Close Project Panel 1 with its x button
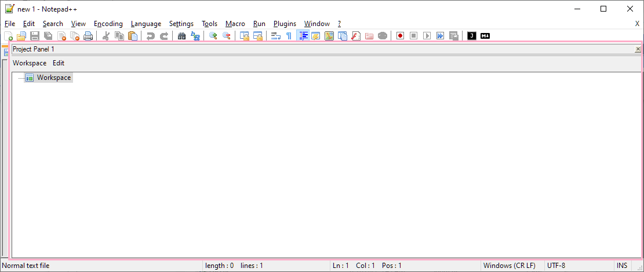 click(x=638, y=49)
